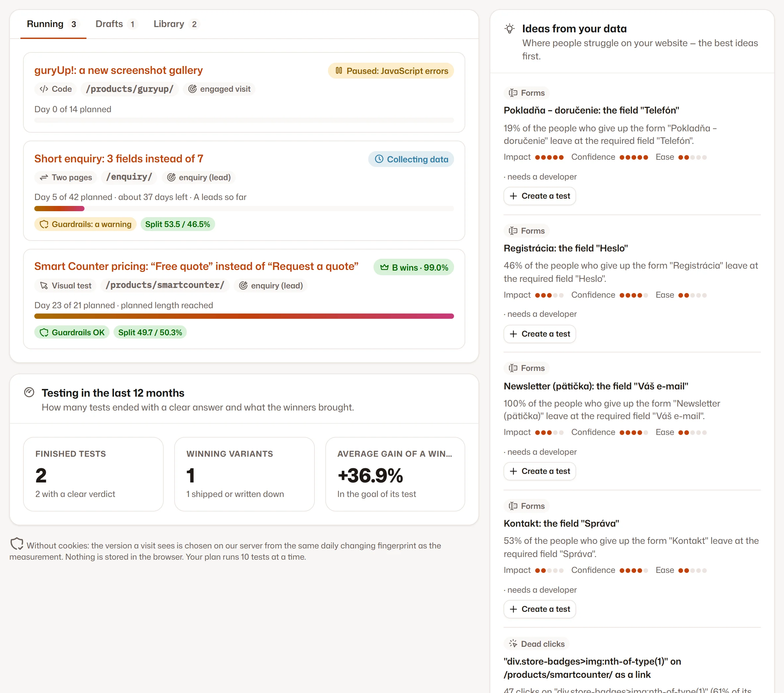Image resolution: width=784 pixels, height=693 pixels.
Task: Click the lightbulb icon beside Ideas from your data
Action: [509, 29]
